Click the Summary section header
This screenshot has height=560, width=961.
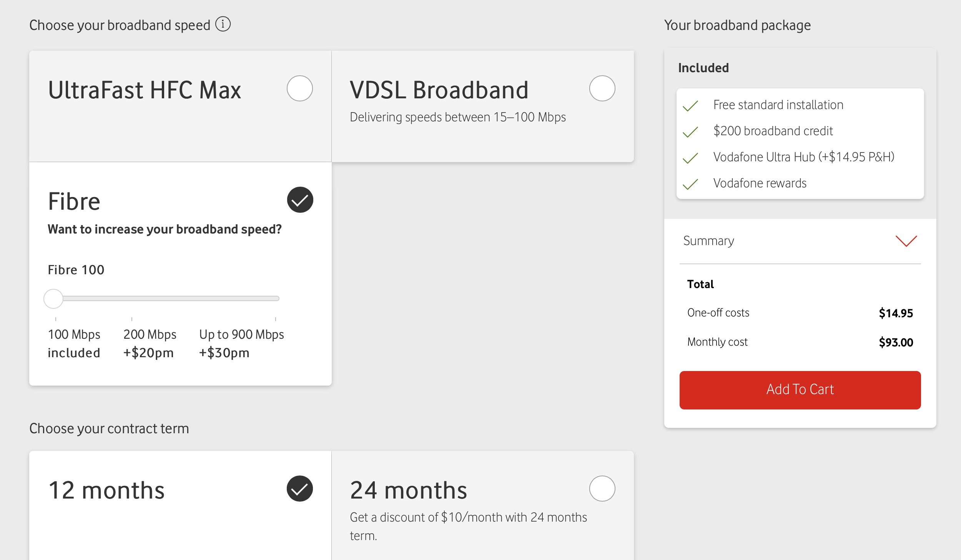pos(800,241)
